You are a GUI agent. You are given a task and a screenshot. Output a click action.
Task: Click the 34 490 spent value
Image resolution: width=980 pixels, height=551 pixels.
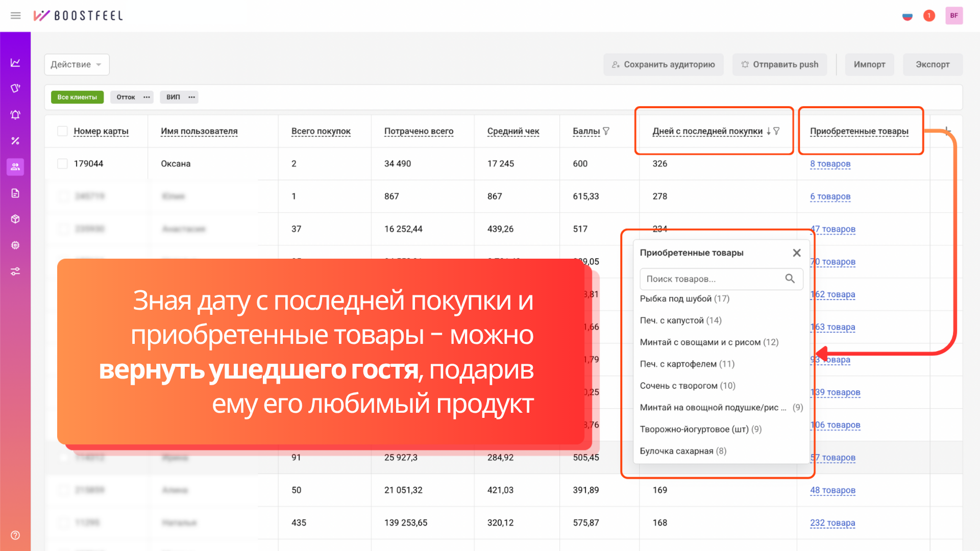click(x=397, y=164)
